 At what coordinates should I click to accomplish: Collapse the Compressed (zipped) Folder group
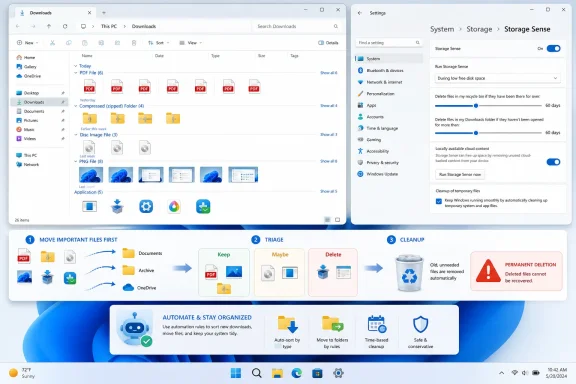[x=76, y=106]
